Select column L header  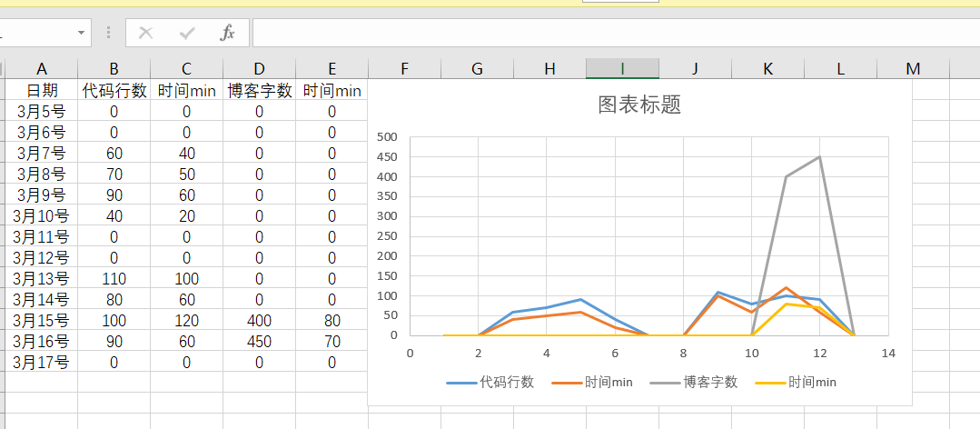pos(841,69)
